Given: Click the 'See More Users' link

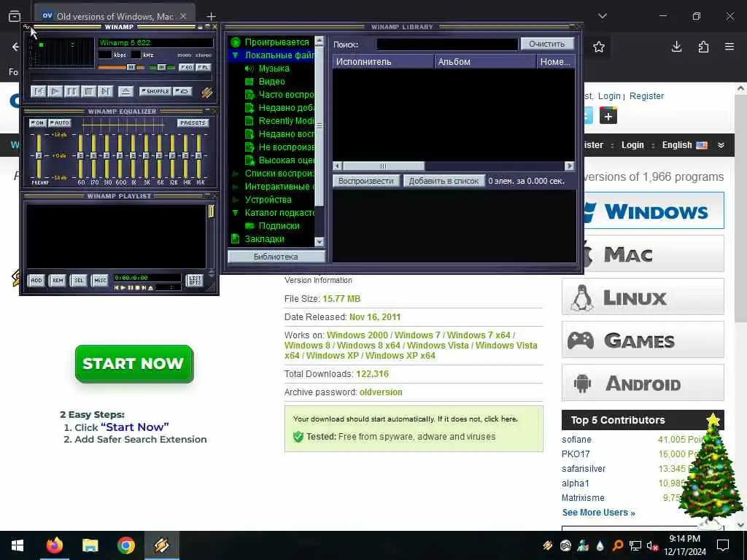Looking at the screenshot, I should [598, 513].
